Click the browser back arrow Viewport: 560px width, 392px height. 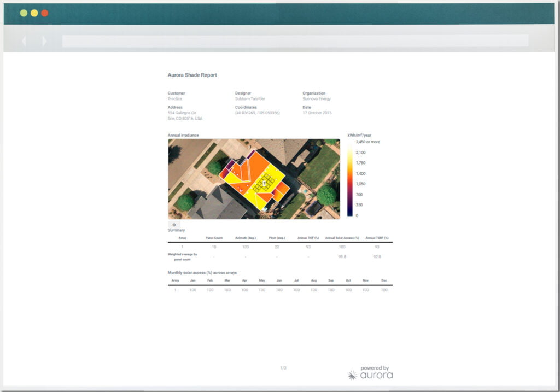click(24, 42)
